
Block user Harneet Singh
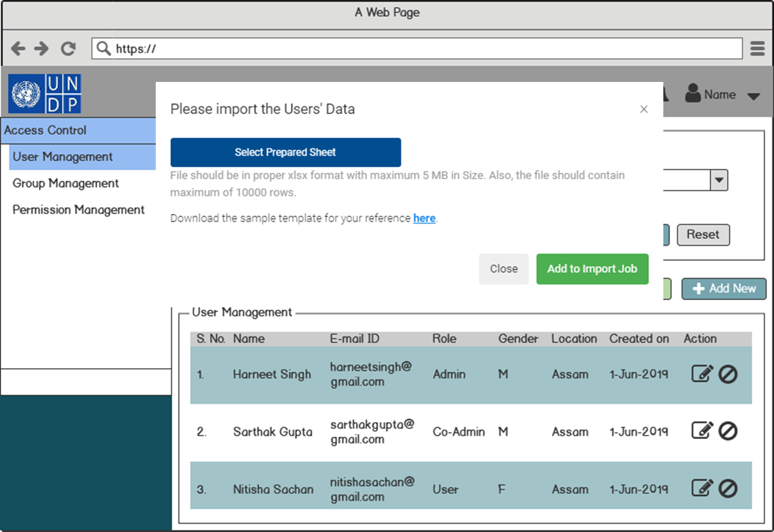(x=728, y=374)
